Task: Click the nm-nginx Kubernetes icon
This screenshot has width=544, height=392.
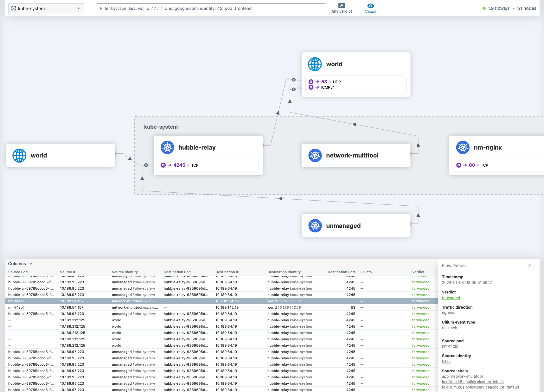Action: [463, 147]
